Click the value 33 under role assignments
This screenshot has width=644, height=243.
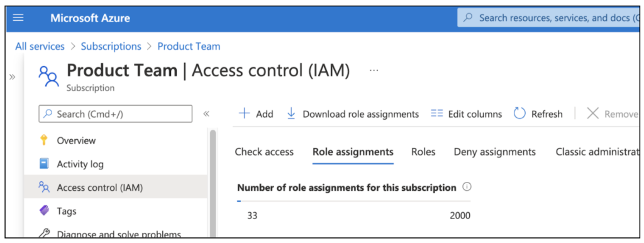click(x=252, y=216)
